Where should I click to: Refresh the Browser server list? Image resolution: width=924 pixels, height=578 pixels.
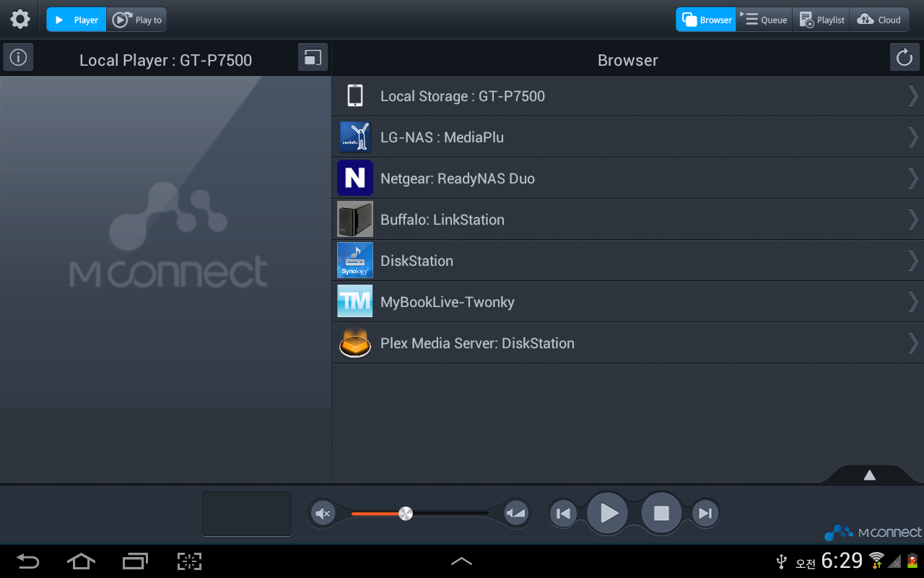[905, 57]
